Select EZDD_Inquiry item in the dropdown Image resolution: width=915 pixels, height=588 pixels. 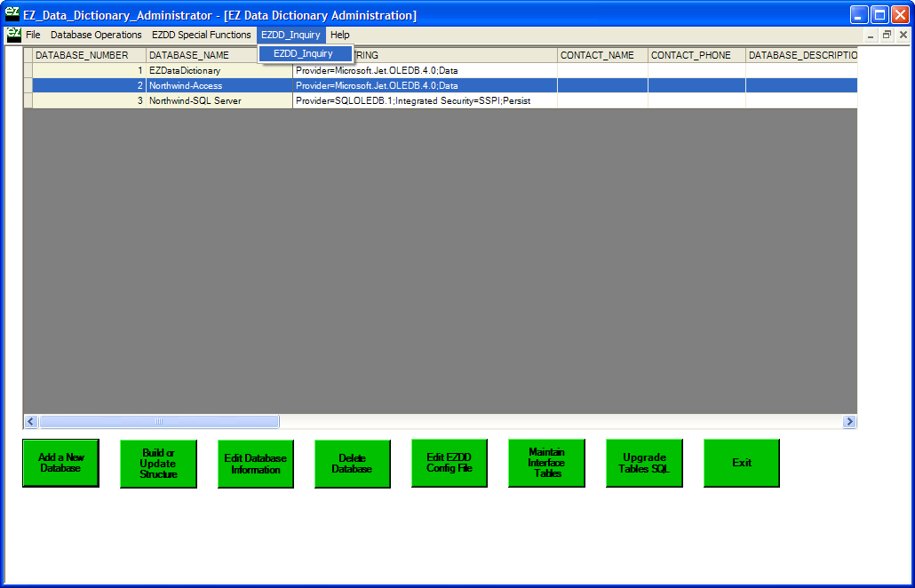point(304,54)
